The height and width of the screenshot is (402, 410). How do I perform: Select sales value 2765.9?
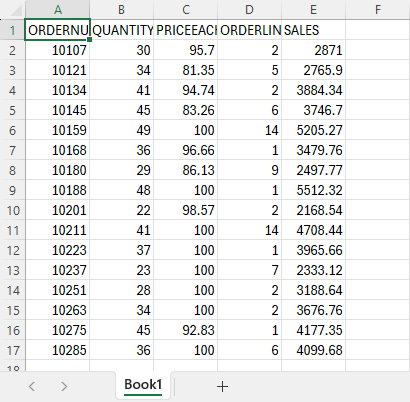pyautogui.click(x=314, y=70)
